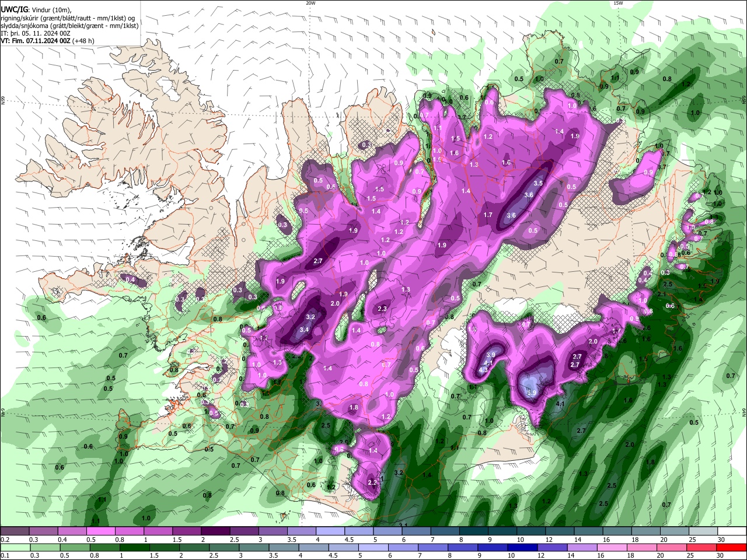Click the '(+48 h)' forecast offset text

[84, 41]
